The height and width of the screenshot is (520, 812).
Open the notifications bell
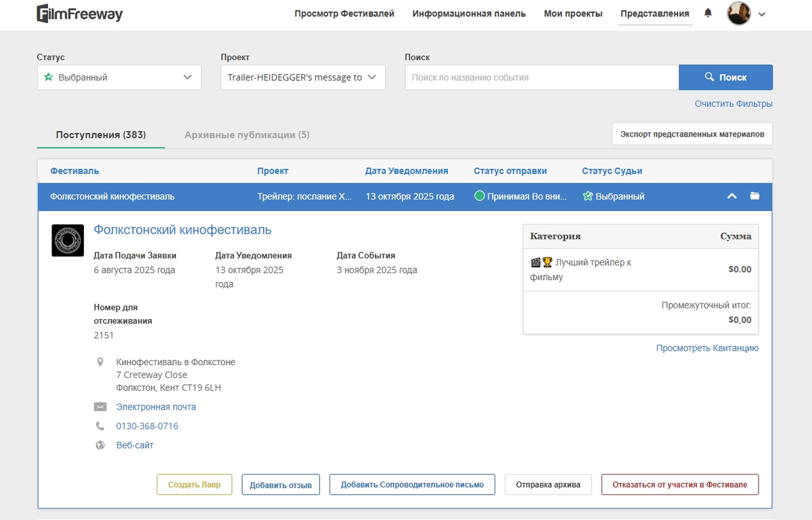(x=708, y=13)
